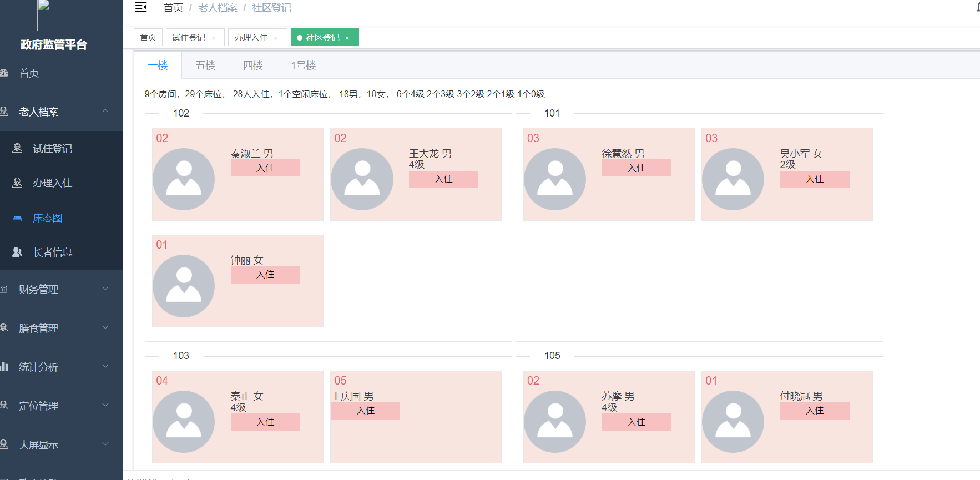Click 钟丽's avatar picture
980x480 pixels.
[x=184, y=286]
